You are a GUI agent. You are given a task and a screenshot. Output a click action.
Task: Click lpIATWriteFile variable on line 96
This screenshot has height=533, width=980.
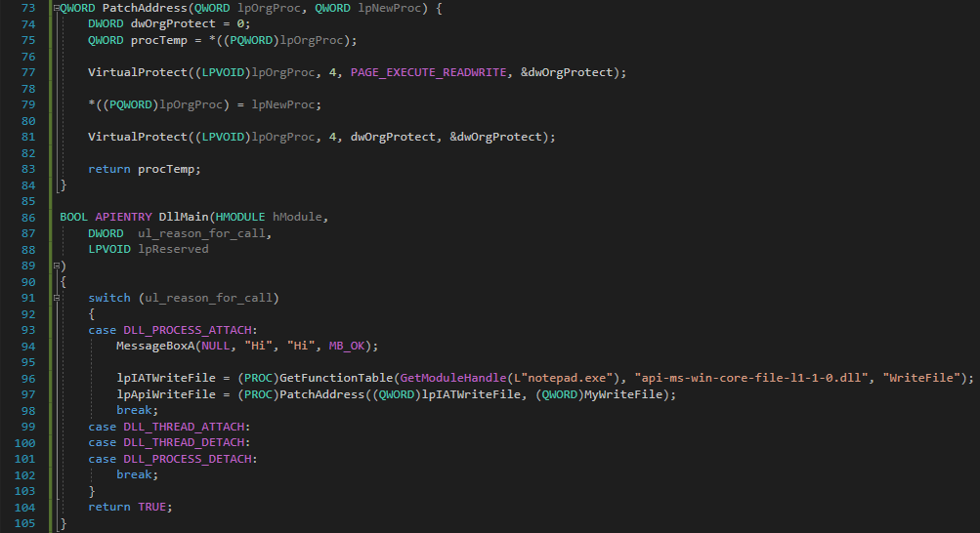[x=166, y=378]
